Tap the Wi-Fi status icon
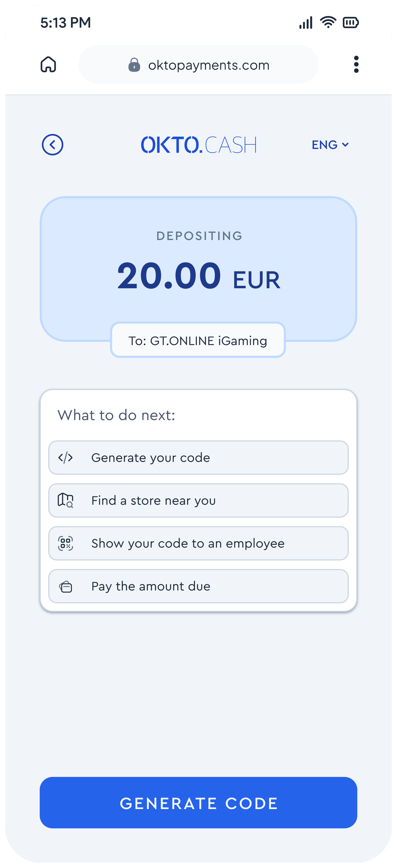This screenshot has height=868, width=397. pos(328,22)
